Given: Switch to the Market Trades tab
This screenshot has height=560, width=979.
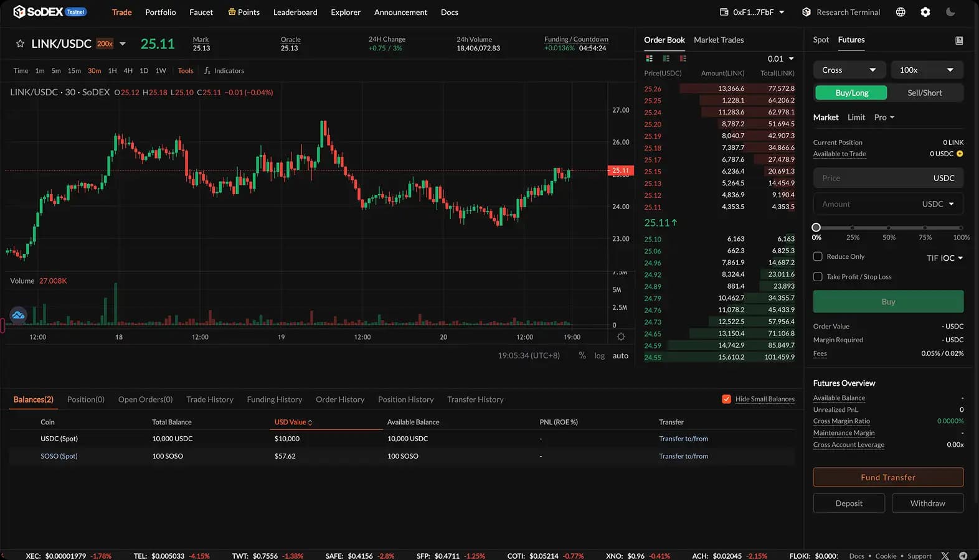Looking at the screenshot, I should click(x=719, y=40).
